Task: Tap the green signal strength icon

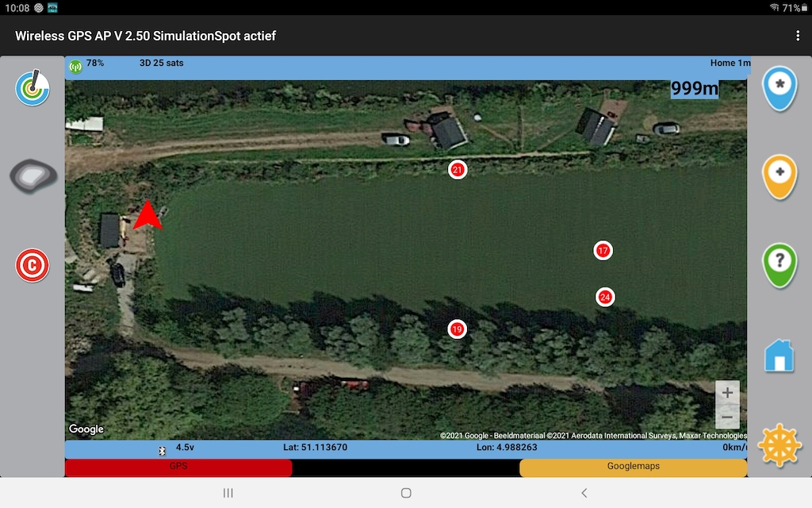Action: pos(76,66)
